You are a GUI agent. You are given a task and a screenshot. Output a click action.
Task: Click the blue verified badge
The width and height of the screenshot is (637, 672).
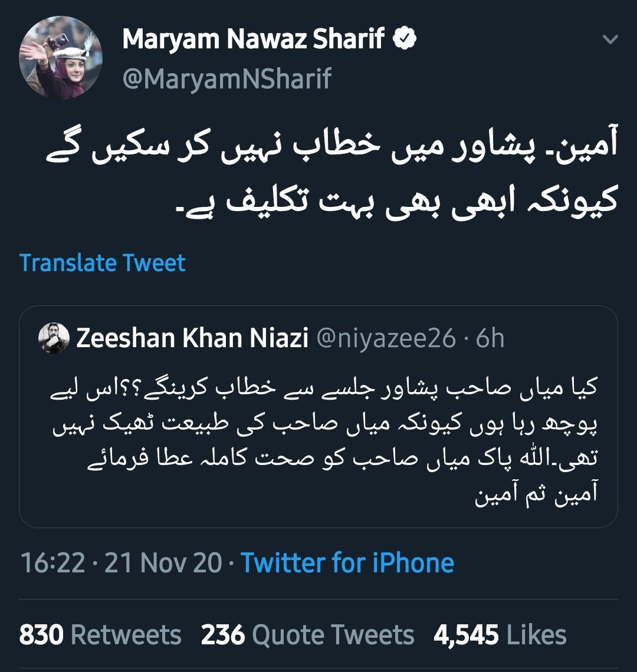(x=405, y=39)
